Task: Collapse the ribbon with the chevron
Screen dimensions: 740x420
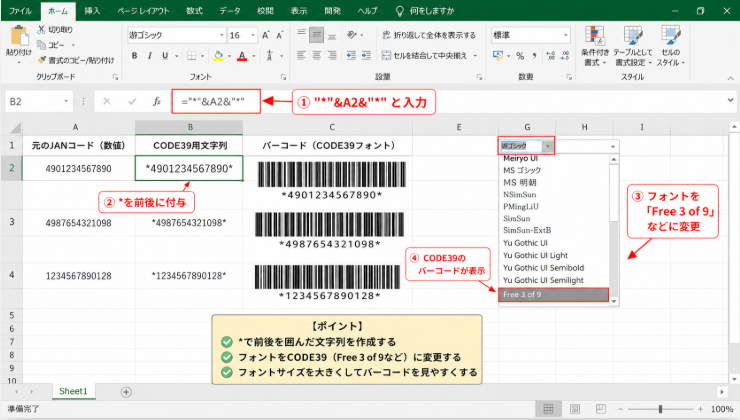Action: (x=730, y=78)
